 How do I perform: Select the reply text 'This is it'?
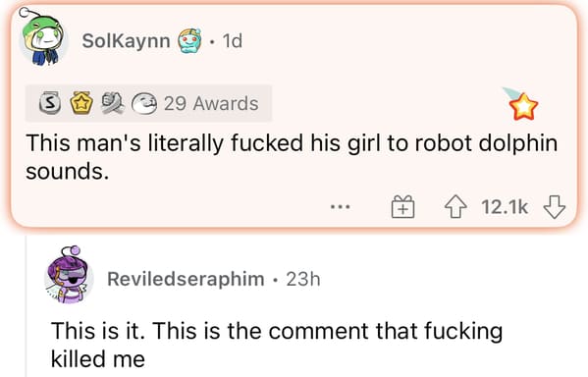98,331
